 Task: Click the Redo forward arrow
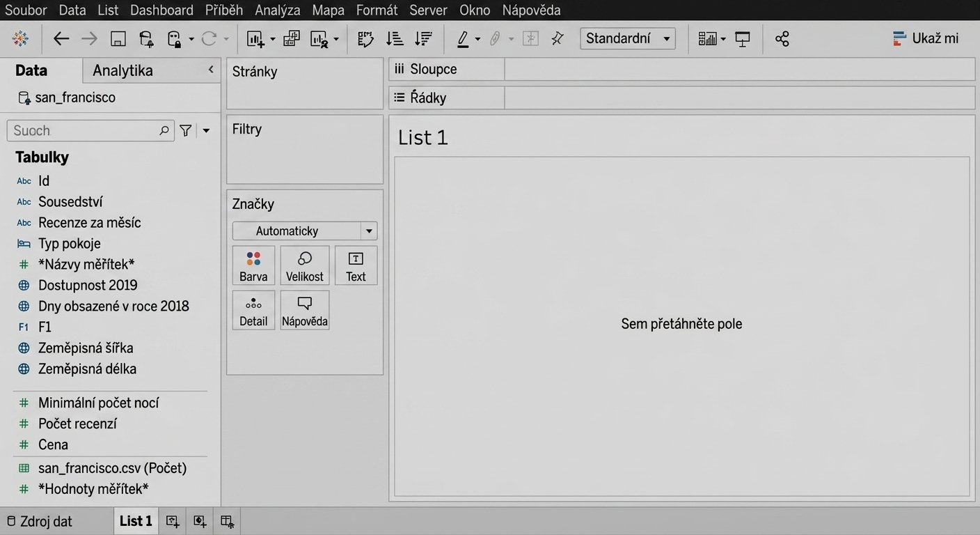pyautogui.click(x=89, y=39)
